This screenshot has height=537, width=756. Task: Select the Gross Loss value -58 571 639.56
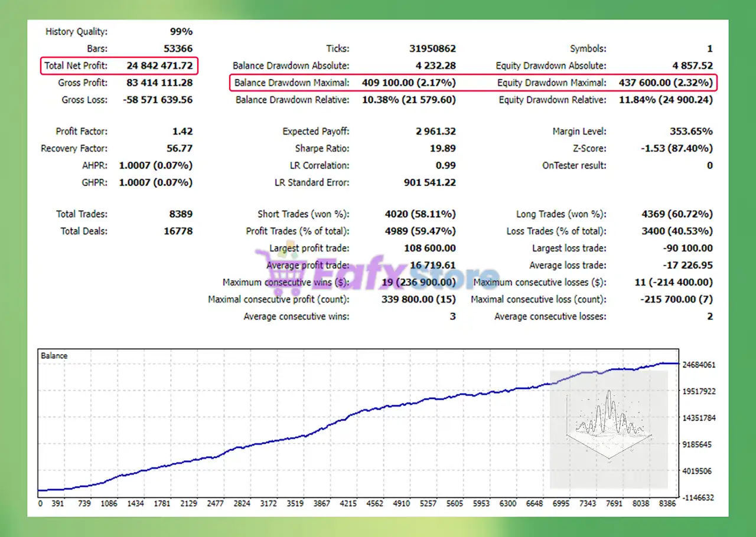tap(158, 100)
